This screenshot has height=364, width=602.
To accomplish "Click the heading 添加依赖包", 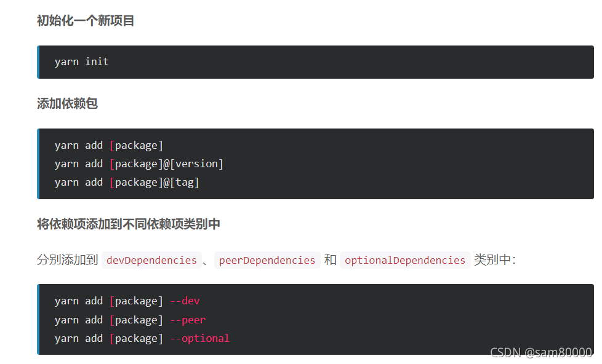I will tap(67, 103).
